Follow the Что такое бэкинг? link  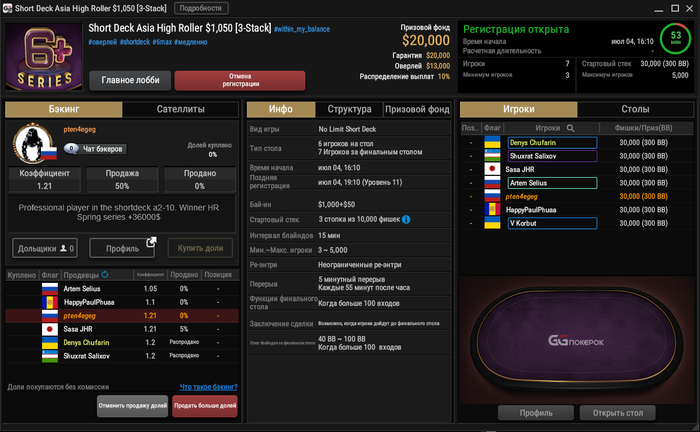point(208,387)
